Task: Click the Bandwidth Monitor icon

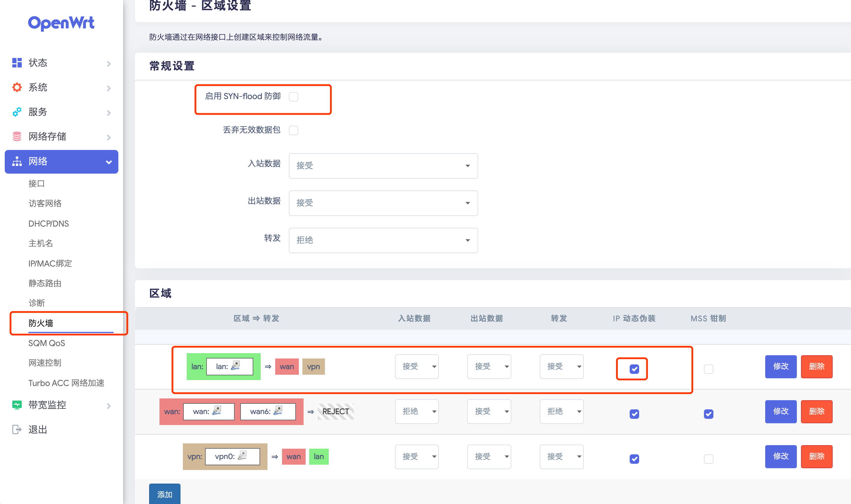Action: point(17,405)
